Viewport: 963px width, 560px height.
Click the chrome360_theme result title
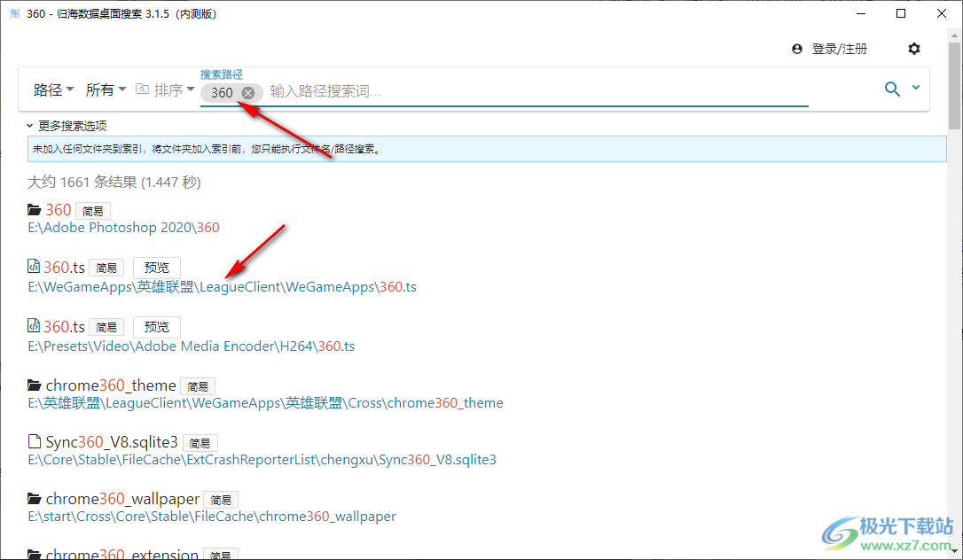tap(111, 385)
